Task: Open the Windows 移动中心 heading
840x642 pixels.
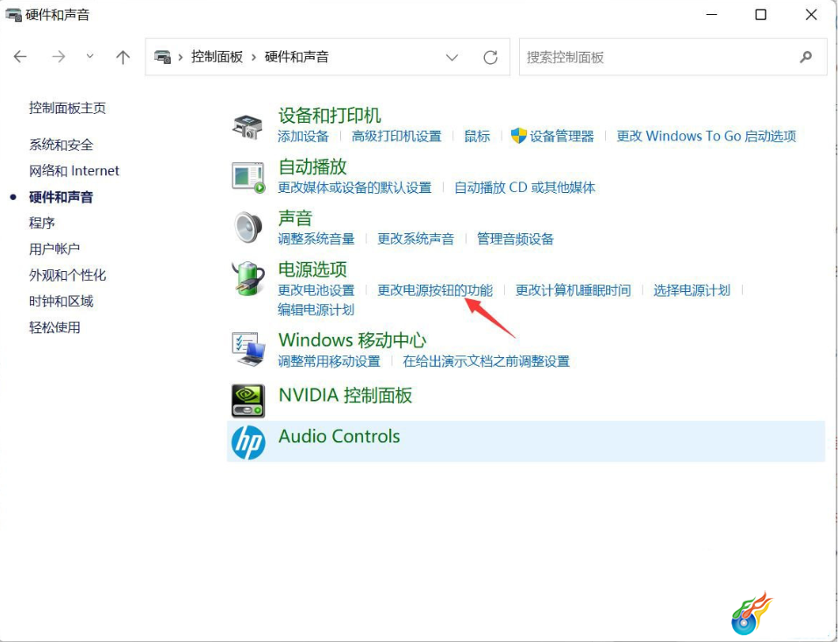Action: pos(352,340)
